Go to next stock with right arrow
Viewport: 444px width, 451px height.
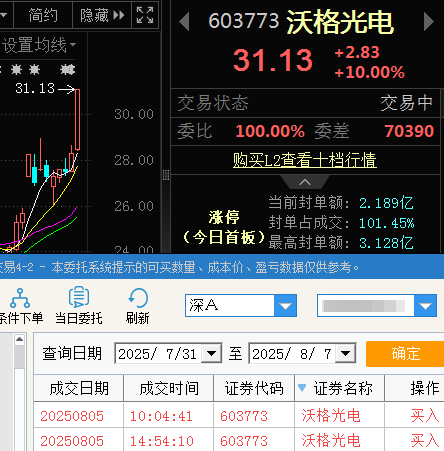pyautogui.click(x=429, y=22)
